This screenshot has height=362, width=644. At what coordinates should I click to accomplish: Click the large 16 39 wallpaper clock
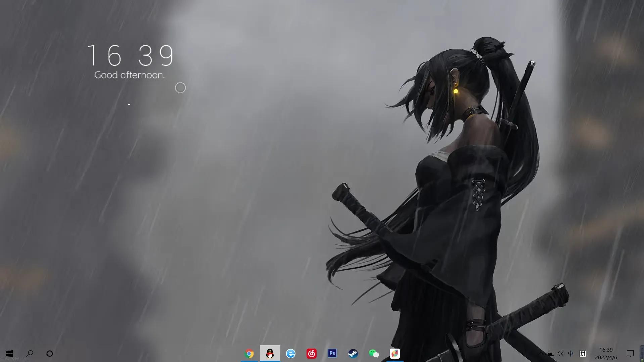pos(130,55)
